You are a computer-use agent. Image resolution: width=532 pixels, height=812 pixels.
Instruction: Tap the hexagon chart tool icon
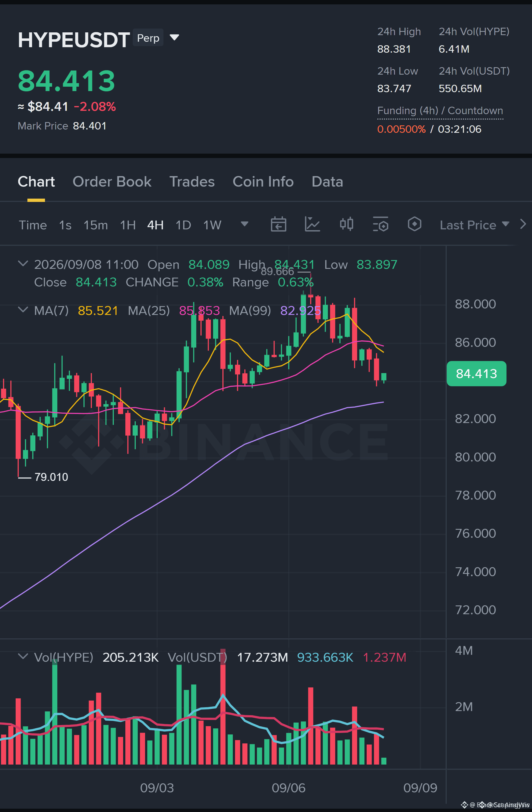pyautogui.click(x=414, y=224)
